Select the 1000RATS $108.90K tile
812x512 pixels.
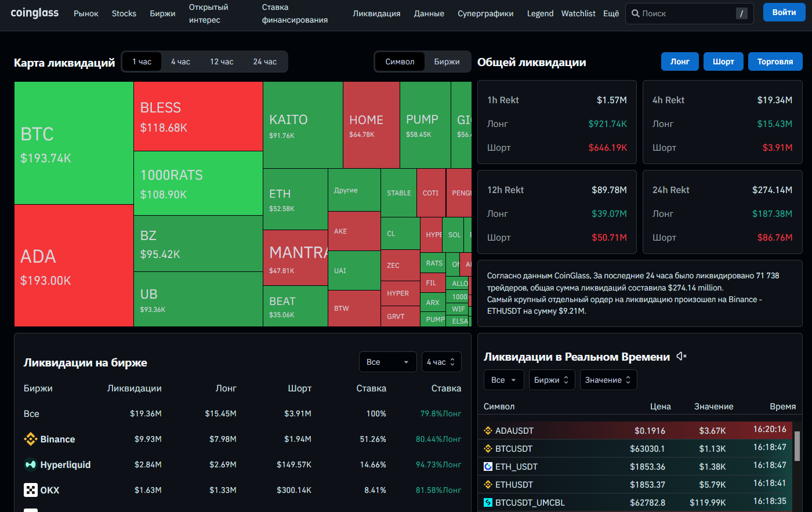tap(198, 183)
